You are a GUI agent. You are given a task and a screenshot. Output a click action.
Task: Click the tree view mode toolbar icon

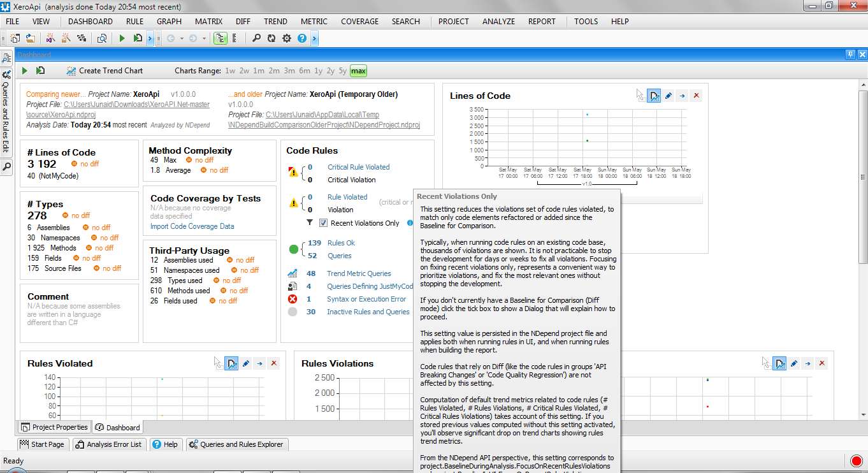(221, 38)
